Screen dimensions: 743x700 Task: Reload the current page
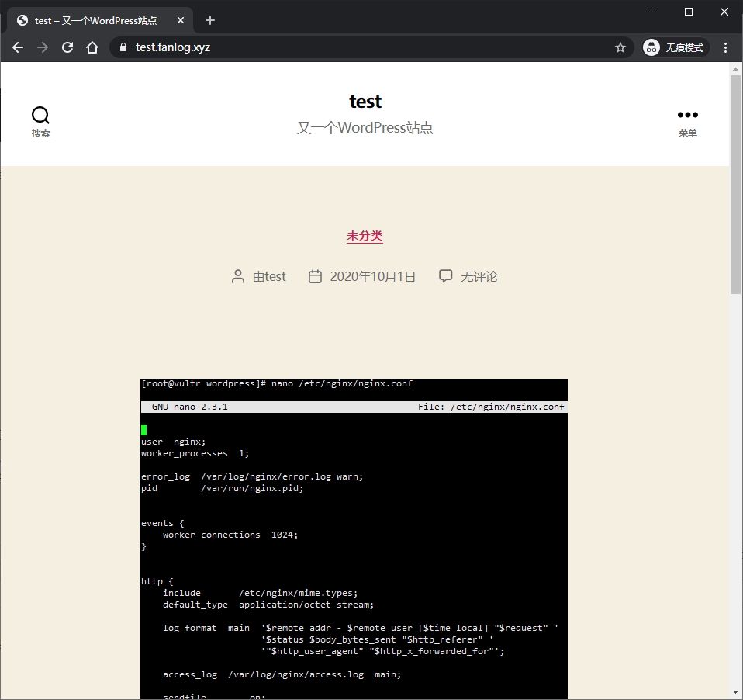[67, 47]
